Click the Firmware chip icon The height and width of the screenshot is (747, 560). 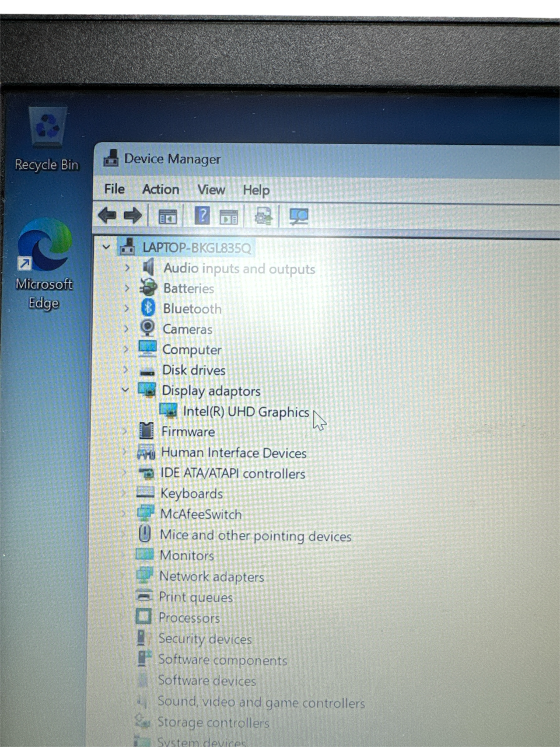tap(146, 431)
